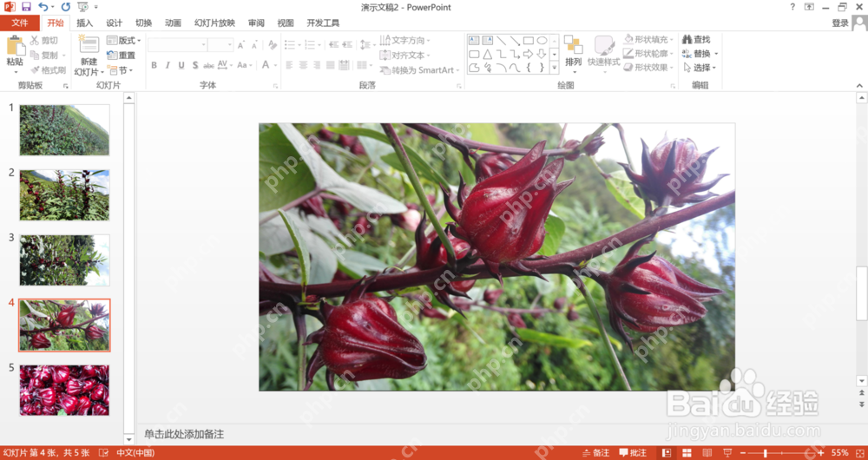Image resolution: width=868 pixels, height=460 pixels.
Task: Switch to the 切换 (Transitions) tab
Action: point(143,23)
